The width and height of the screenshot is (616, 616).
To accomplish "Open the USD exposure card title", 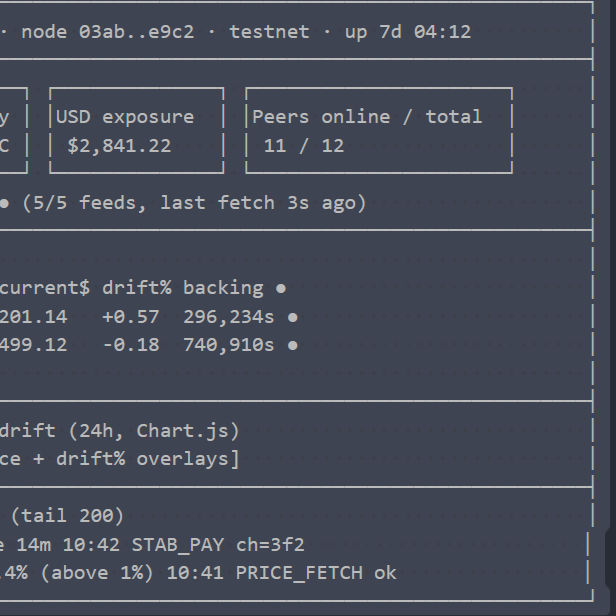I will 125,117.
